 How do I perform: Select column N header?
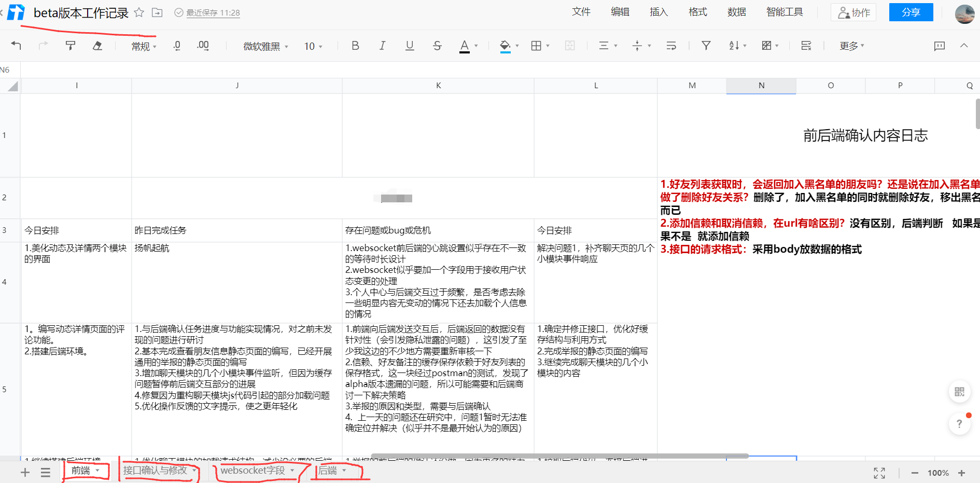[x=761, y=86]
